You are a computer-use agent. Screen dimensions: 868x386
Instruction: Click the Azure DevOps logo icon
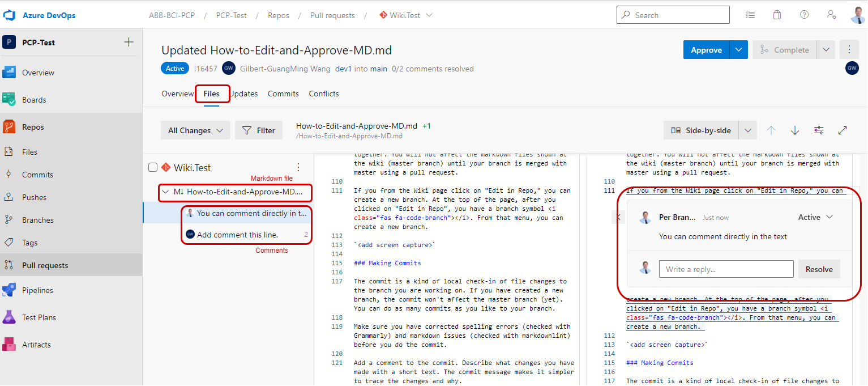9,15
